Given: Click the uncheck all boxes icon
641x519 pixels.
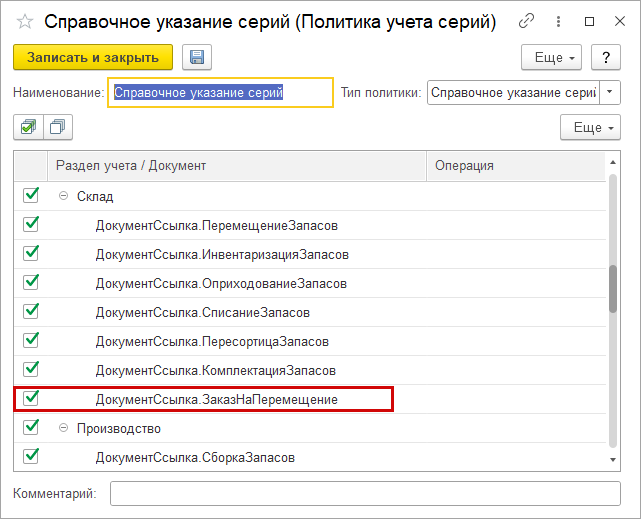Looking at the screenshot, I should [x=59, y=127].
